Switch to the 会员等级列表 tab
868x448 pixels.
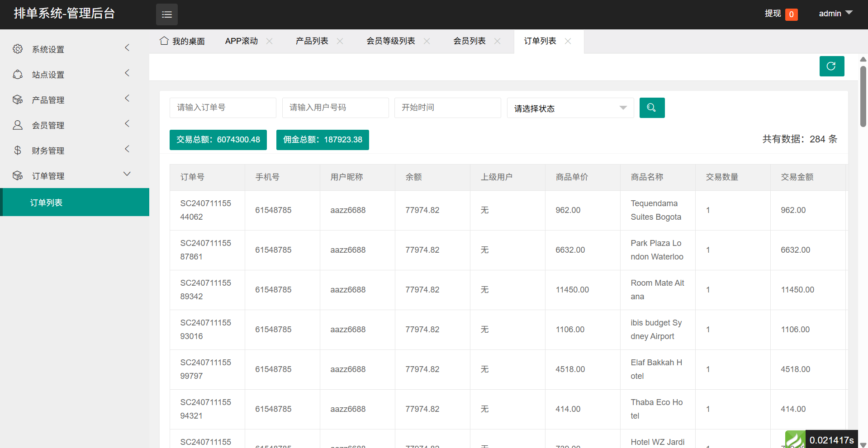391,41
